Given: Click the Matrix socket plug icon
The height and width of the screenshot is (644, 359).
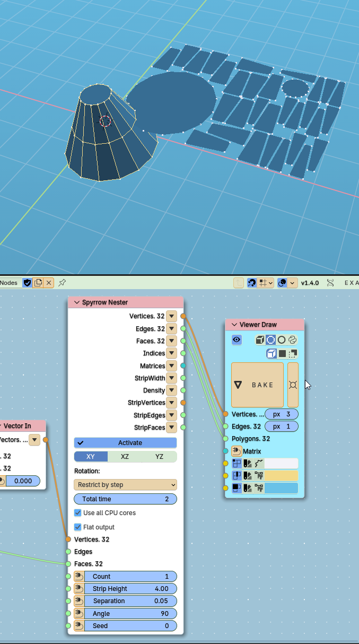Looking at the screenshot, I should point(237,451).
